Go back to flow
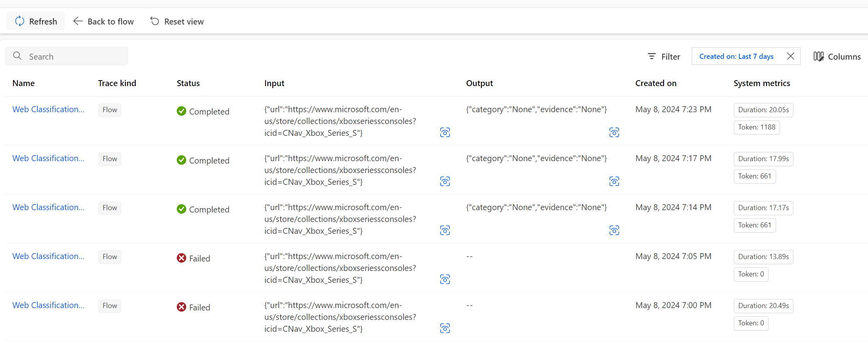Viewport: 868px width, 359px height. 104,21
